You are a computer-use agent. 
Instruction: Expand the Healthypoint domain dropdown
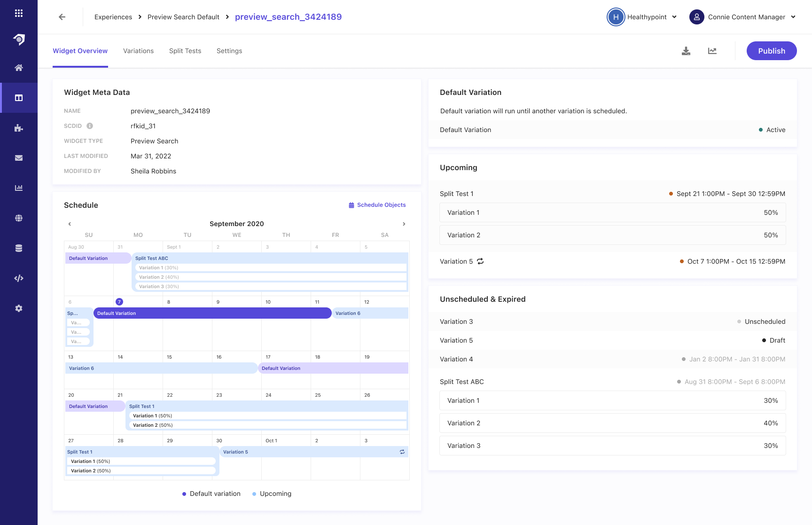click(x=674, y=17)
